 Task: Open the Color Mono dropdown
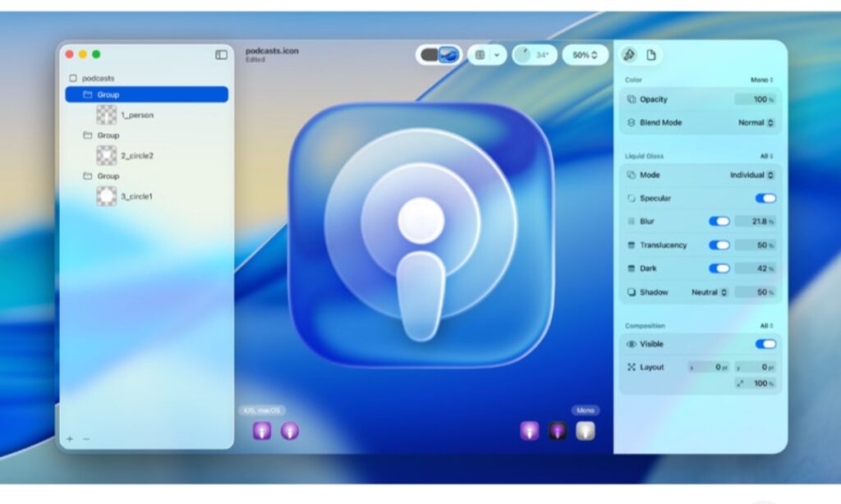point(761,80)
